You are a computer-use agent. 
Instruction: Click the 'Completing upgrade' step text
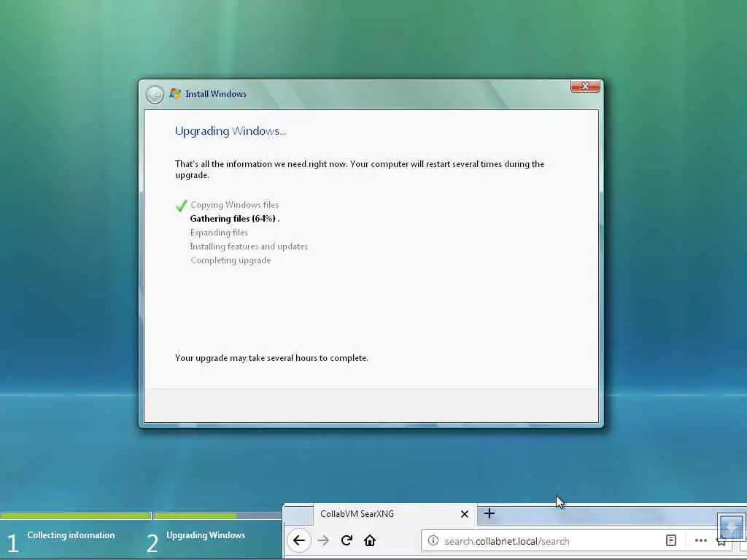click(x=231, y=260)
